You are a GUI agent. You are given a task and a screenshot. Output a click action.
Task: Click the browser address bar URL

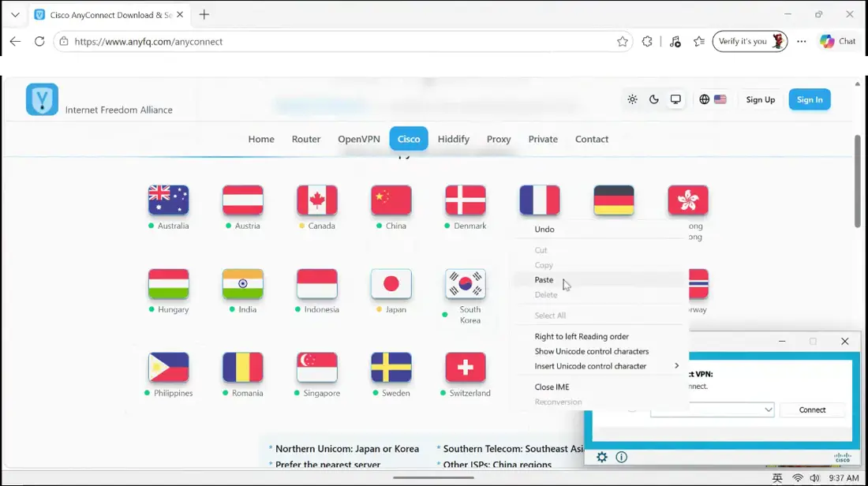(148, 42)
